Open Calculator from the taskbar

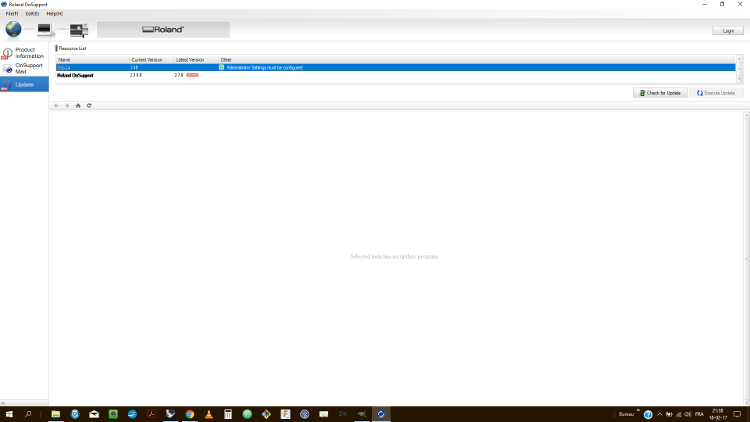[228, 414]
